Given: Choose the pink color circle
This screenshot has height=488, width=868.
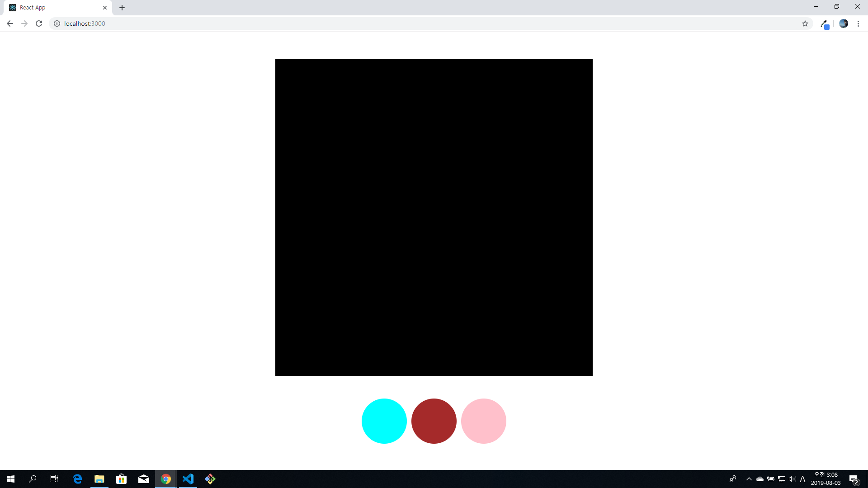Looking at the screenshot, I should pyautogui.click(x=483, y=421).
